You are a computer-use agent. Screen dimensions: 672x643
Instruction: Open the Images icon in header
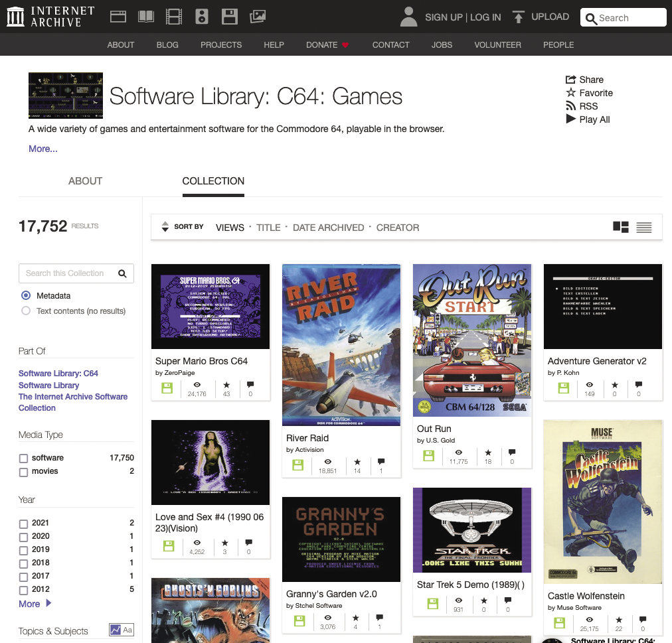point(258,17)
